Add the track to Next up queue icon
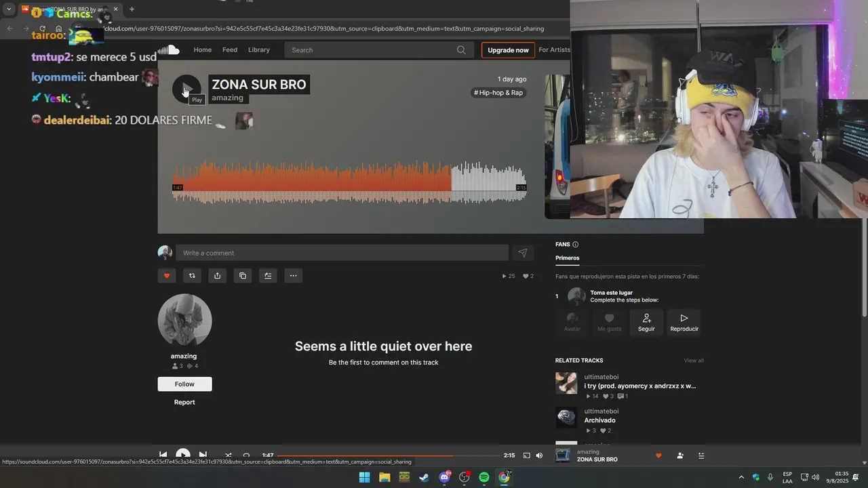Screen dimensions: 868x488 click(268, 276)
